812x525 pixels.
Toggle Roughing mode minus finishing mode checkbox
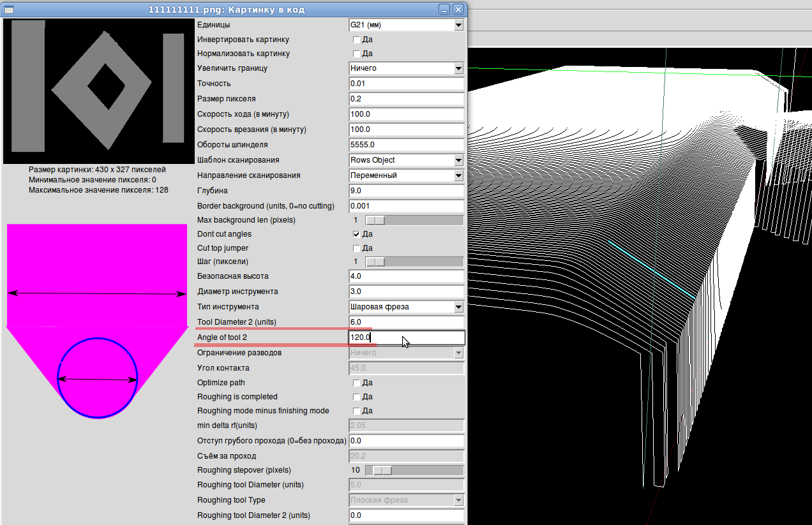pos(357,411)
